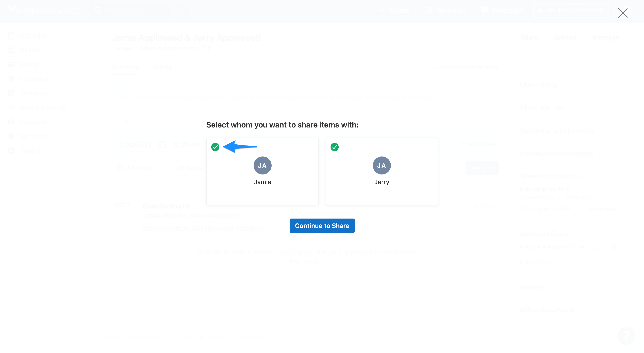Uncheck the green checkmark on Jerry's card
The width and height of the screenshot is (644, 353).
point(335,147)
